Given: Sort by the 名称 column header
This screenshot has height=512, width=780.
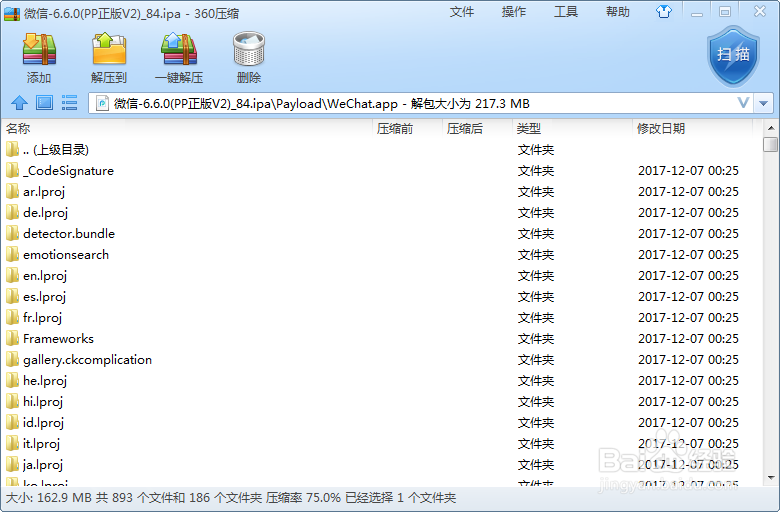Looking at the screenshot, I should coord(188,129).
